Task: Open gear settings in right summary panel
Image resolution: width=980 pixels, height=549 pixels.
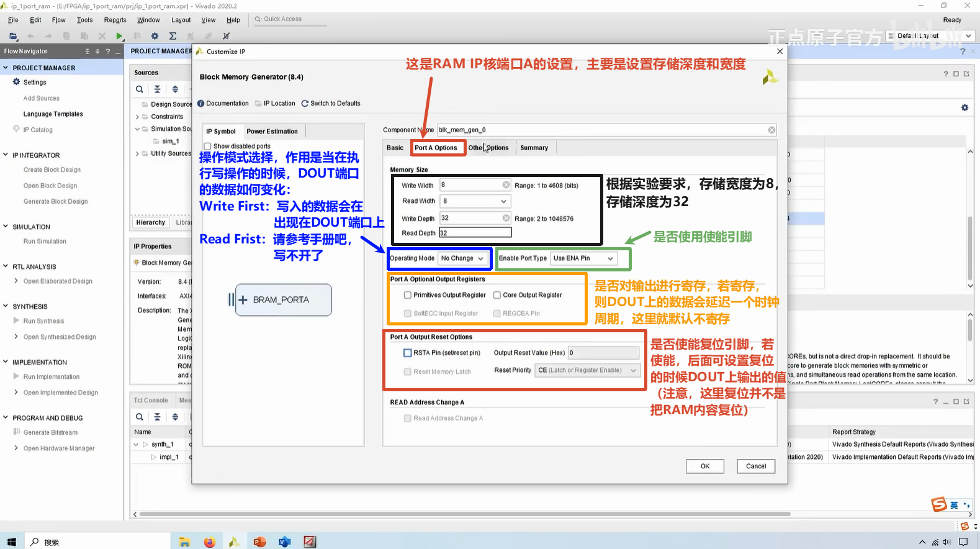Action: pos(964,107)
